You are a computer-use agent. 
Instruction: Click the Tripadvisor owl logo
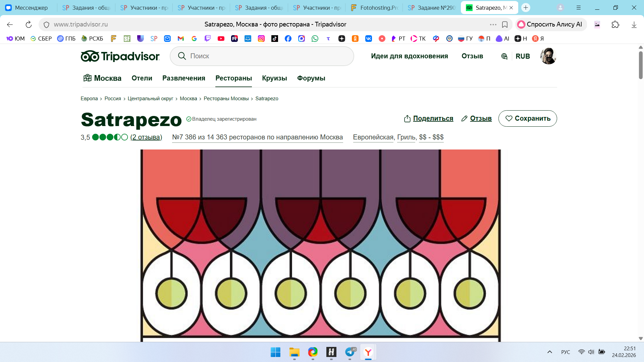[90, 56]
